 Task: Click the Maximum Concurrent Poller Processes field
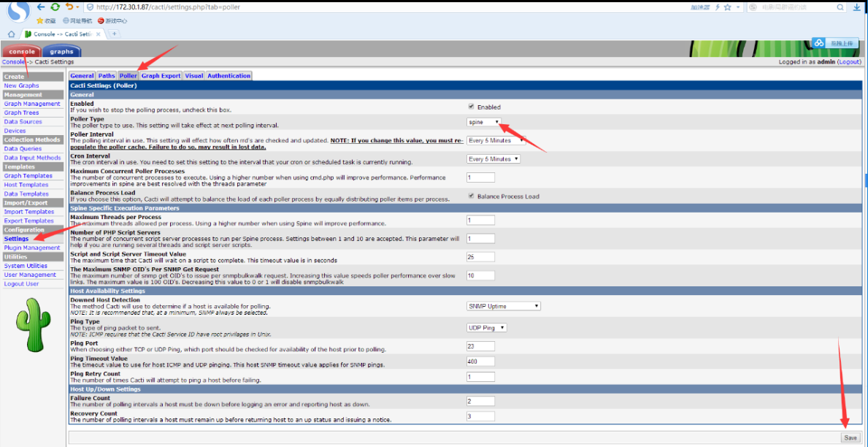coord(480,177)
